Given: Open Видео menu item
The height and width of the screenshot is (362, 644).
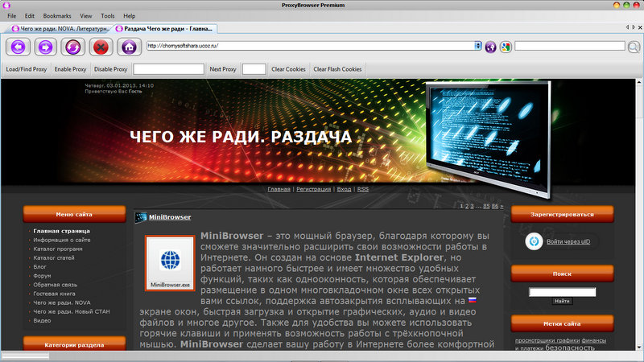Looking at the screenshot, I should (42, 320).
